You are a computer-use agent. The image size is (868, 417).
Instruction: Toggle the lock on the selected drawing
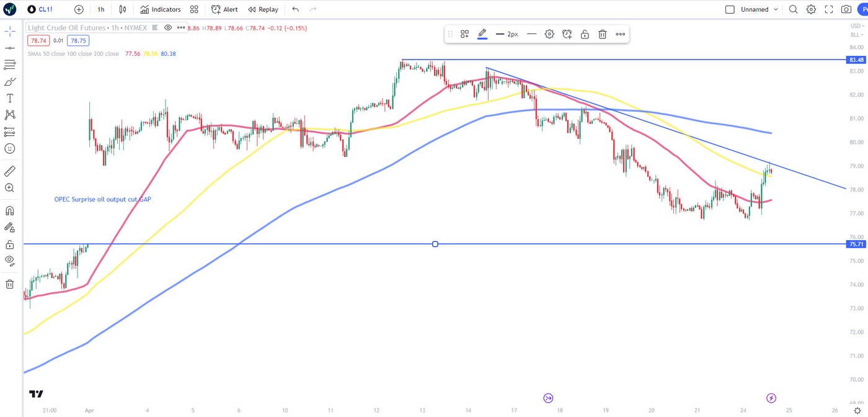(585, 34)
